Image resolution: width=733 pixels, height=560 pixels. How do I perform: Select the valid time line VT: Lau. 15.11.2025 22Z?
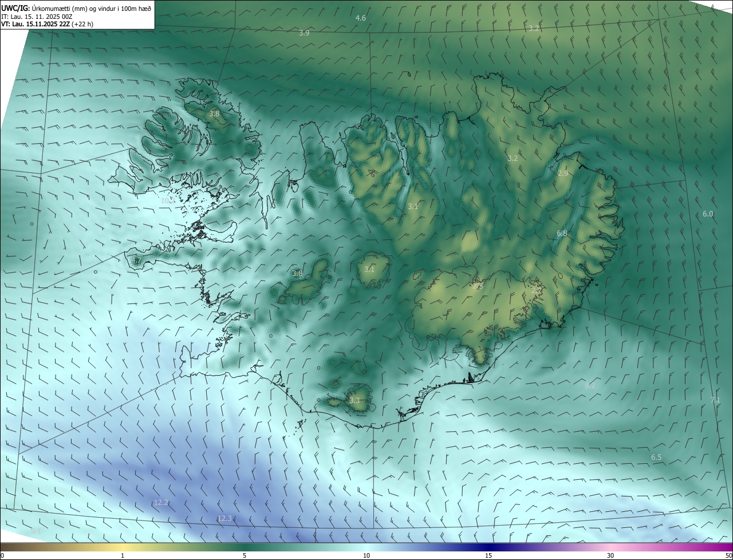(48, 24)
